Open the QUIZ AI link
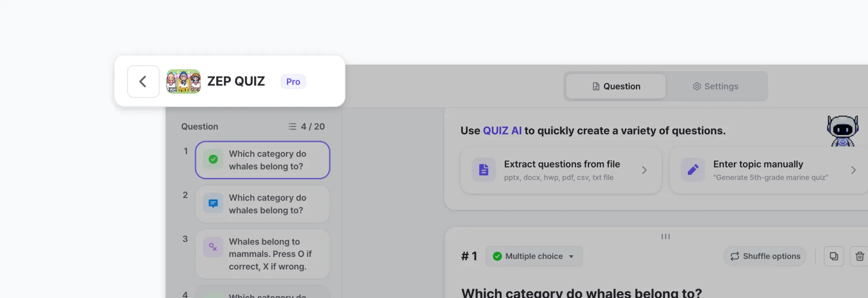This screenshot has width=868, height=298. 502,131
